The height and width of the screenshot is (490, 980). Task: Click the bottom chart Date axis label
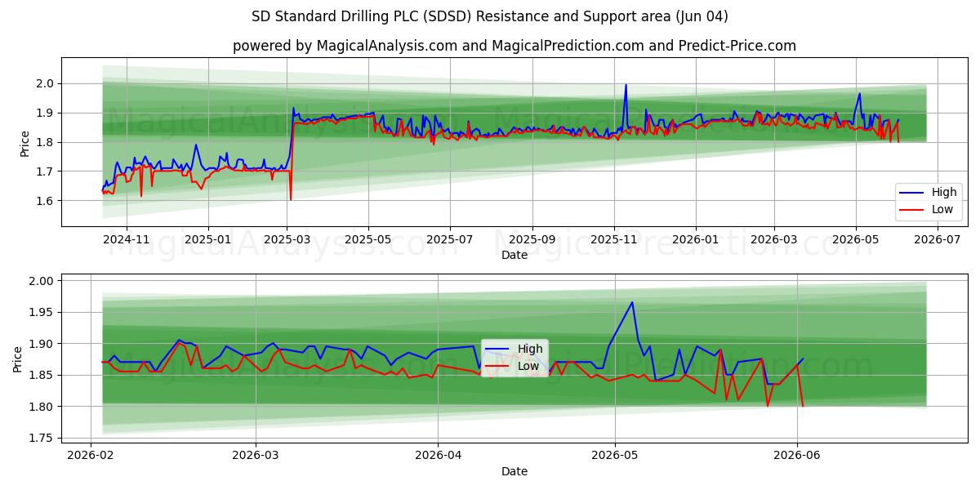click(514, 471)
